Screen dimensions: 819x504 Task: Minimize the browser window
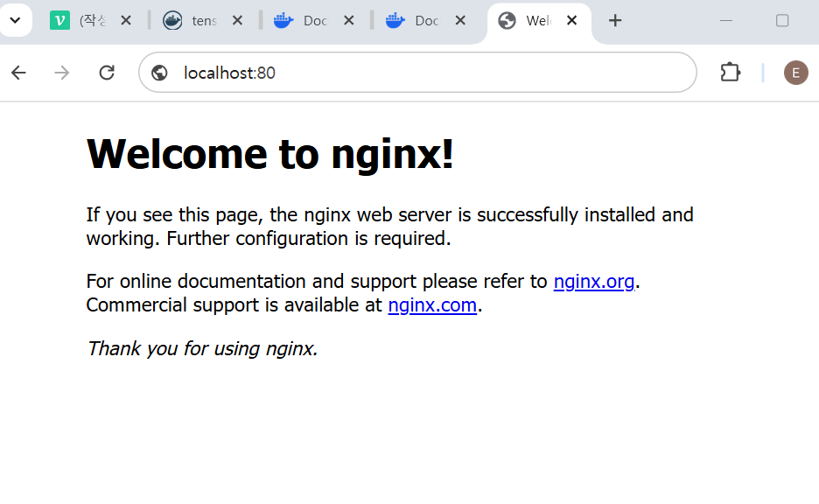point(726,20)
